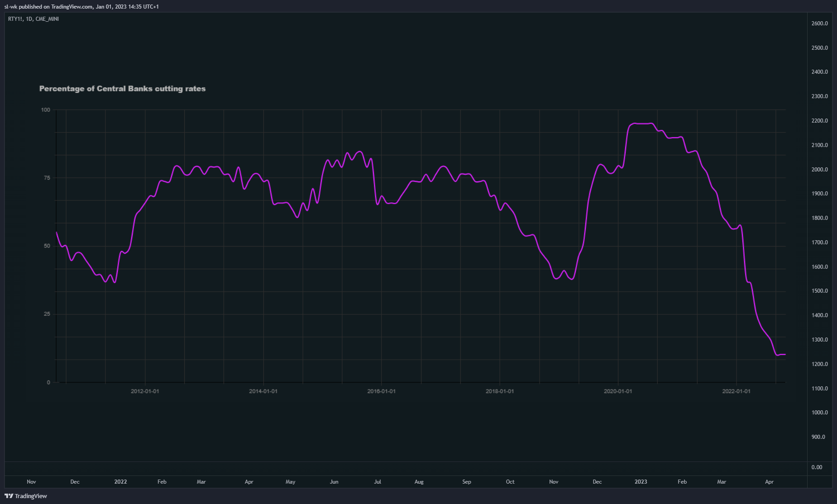The image size is (837, 504).
Task: Click the 2300.0 price scale value
Action: (820, 96)
